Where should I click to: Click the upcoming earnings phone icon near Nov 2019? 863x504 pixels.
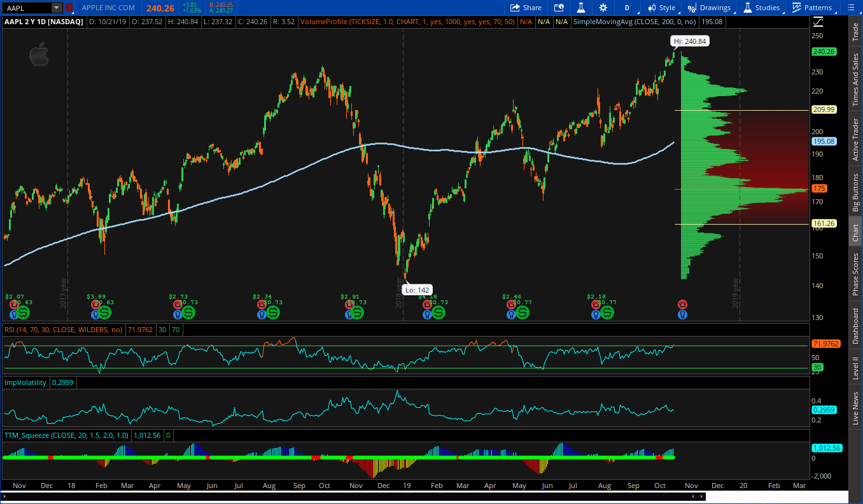point(683,305)
